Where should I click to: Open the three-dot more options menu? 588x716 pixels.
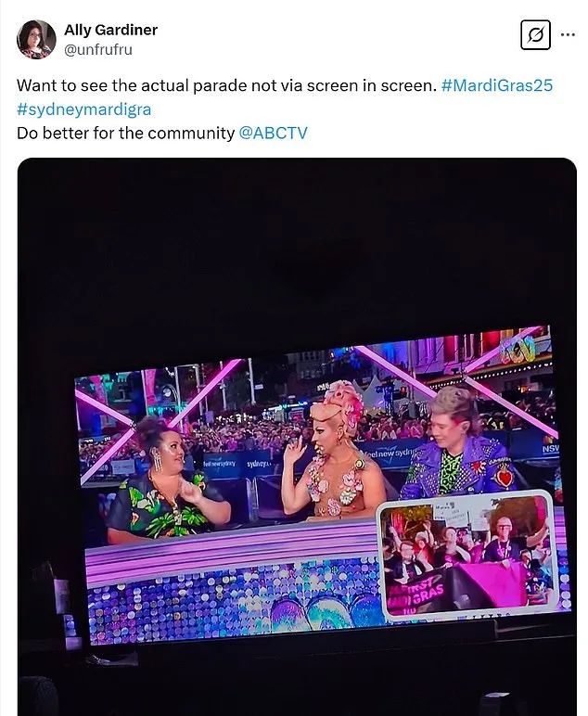[x=568, y=34]
